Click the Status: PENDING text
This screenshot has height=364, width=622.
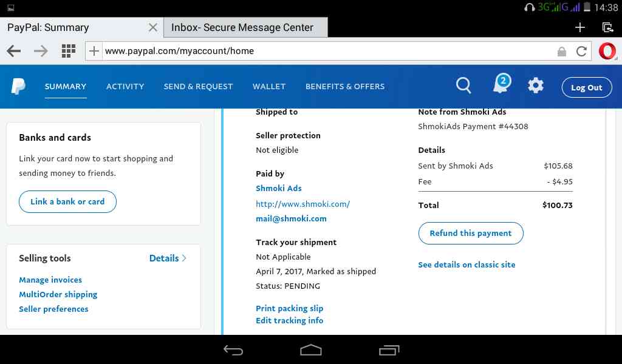(288, 286)
